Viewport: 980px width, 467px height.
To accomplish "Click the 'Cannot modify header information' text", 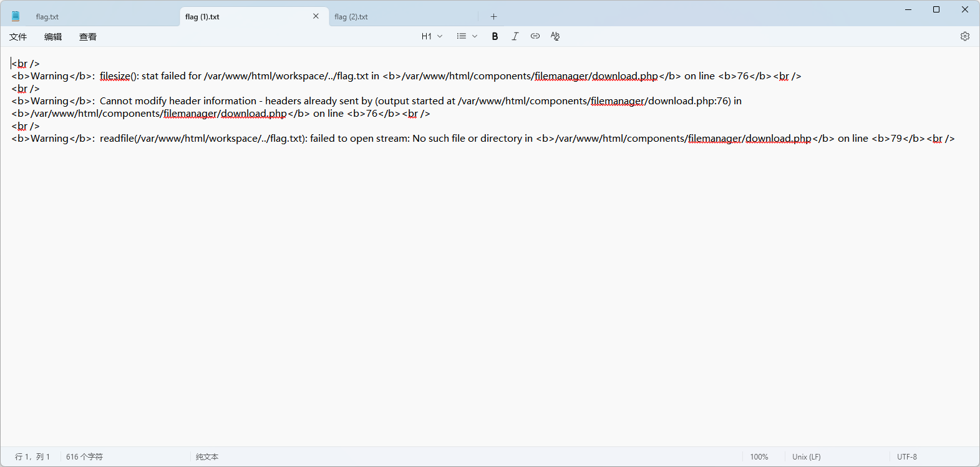I will [x=178, y=101].
